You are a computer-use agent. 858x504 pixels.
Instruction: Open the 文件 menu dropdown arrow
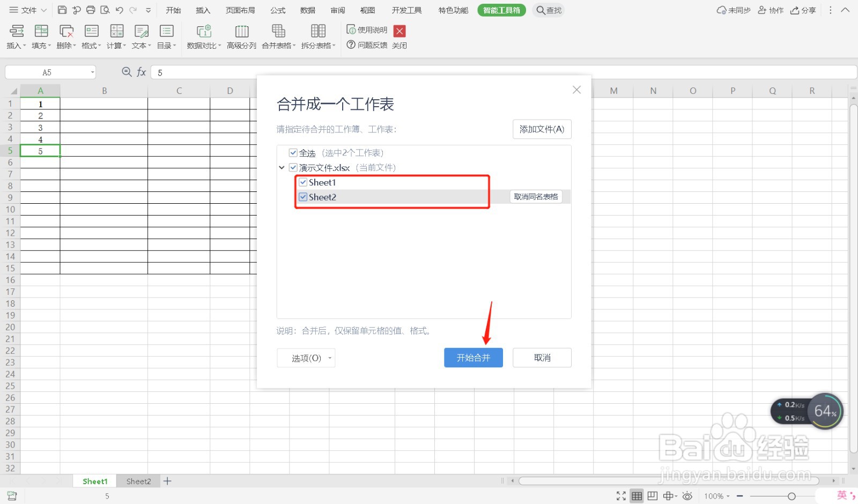[44, 10]
